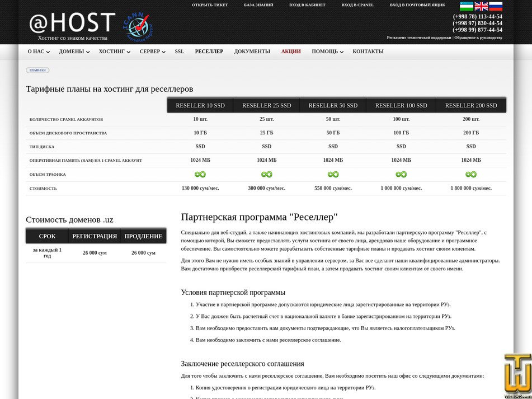The height and width of the screenshot is (399, 532).
Task: Click the infinity icon under RESELLER 100 SSD
Action: coord(401,174)
